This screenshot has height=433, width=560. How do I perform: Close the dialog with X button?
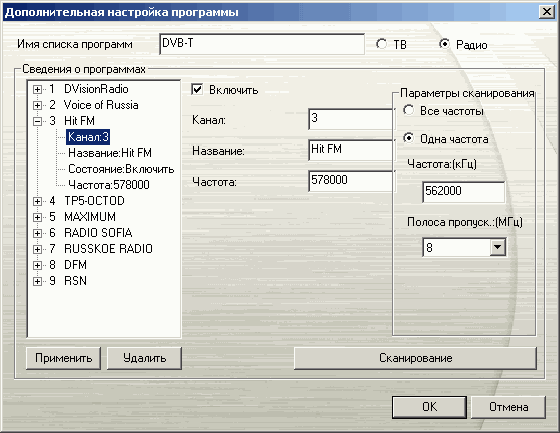[x=547, y=12]
